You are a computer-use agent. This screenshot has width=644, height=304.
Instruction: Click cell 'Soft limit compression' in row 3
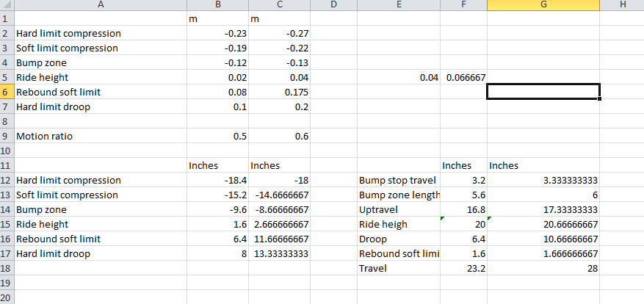[x=101, y=48]
